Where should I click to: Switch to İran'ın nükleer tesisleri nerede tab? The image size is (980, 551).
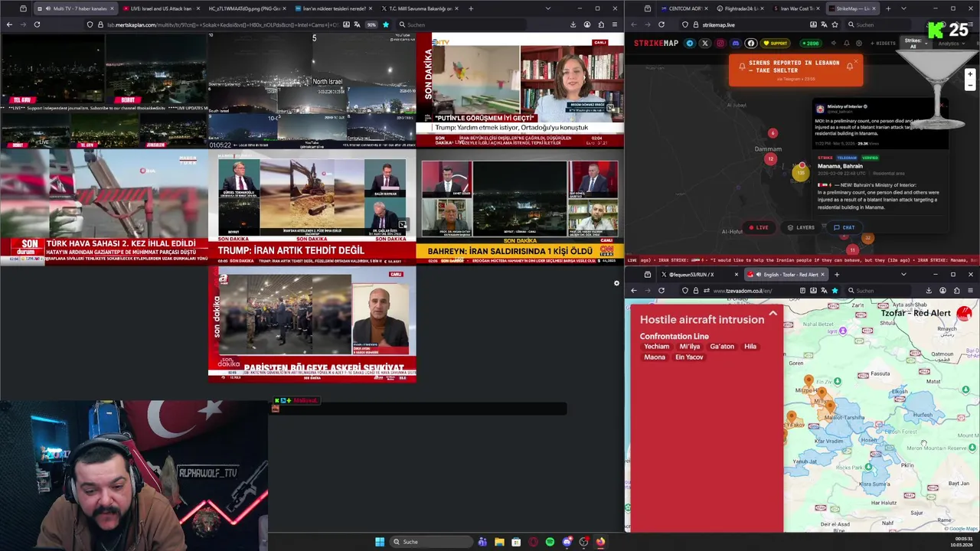tap(333, 8)
